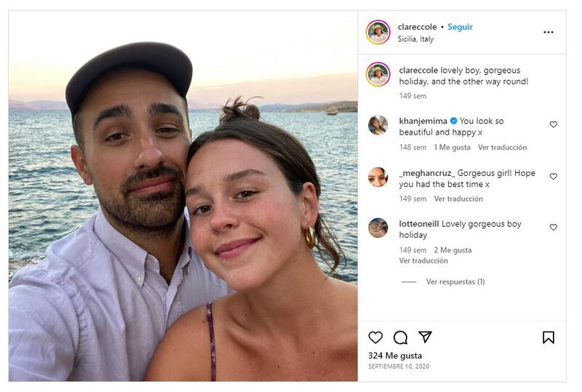The image size is (582, 392).
Task: Click the Sicilia, Italy location link
Action: (x=415, y=39)
